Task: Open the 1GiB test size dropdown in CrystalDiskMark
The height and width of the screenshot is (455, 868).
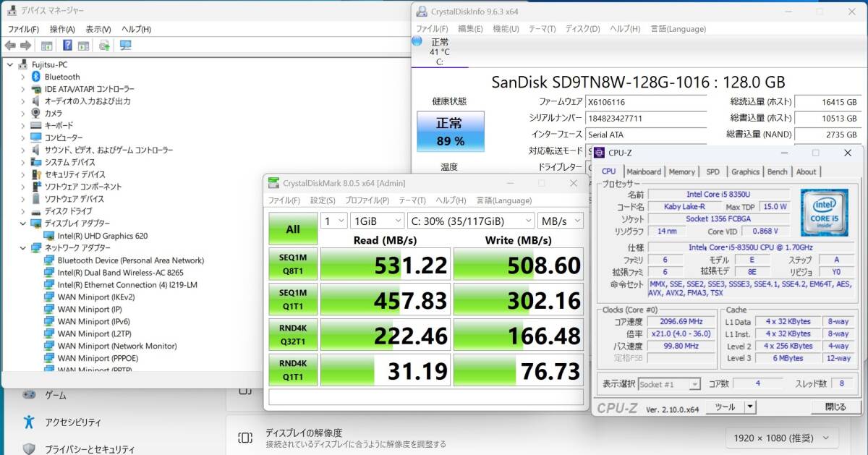Action: [377, 221]
